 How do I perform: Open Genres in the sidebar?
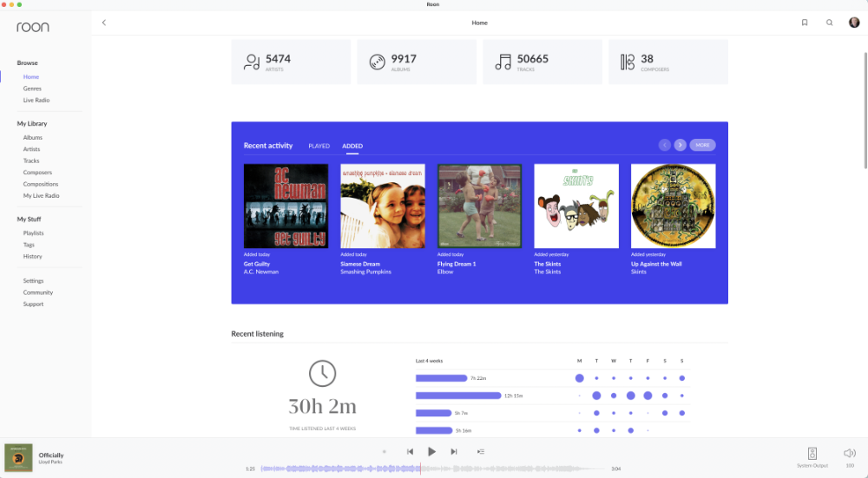pos(32,88)
